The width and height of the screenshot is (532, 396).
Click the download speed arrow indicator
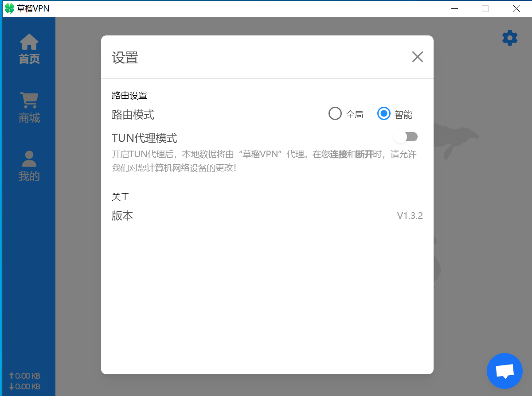[x=12, y=387]
